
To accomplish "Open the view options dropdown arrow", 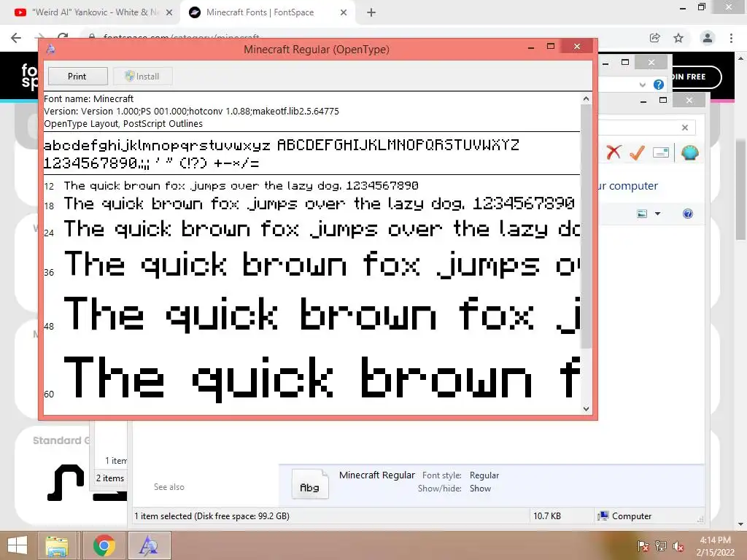I will tap(657, 214).
